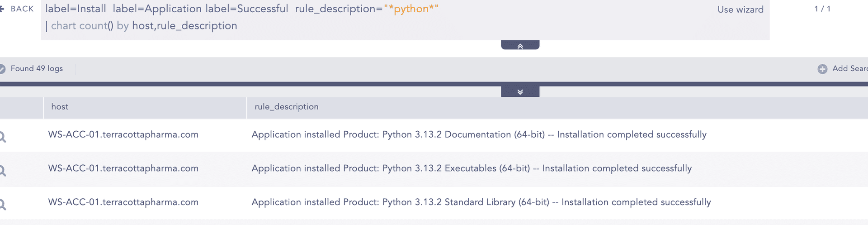This screenshot has height=225, width=868.
Task: Select the Python 3.13.2 Executables description text
Action: (471, 168)
